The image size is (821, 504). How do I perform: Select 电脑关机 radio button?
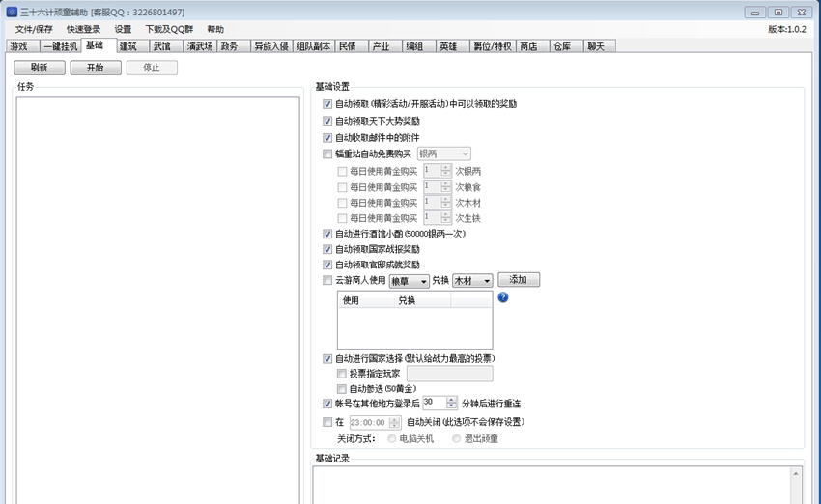(391, 438)
